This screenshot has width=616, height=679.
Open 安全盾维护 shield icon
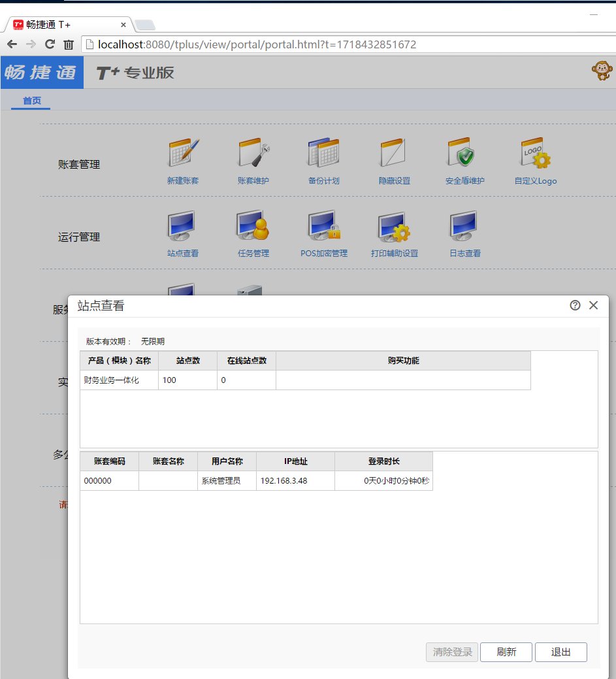[464, 154]
